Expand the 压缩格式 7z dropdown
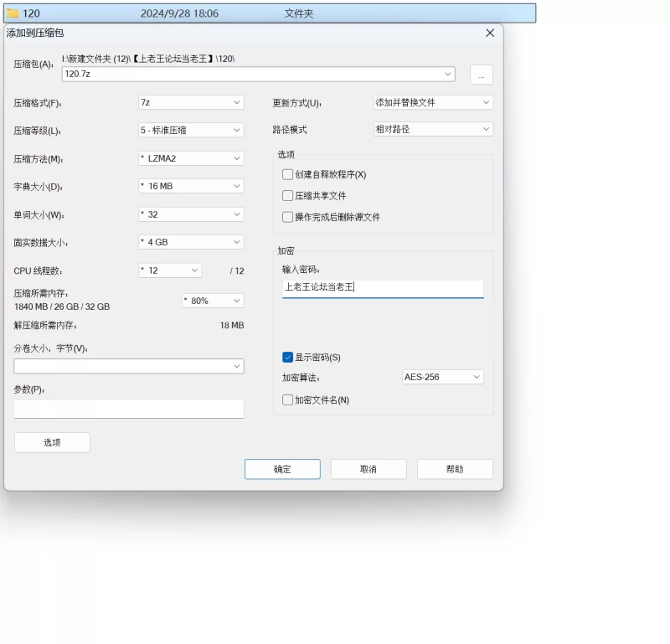 pos(191,102)
